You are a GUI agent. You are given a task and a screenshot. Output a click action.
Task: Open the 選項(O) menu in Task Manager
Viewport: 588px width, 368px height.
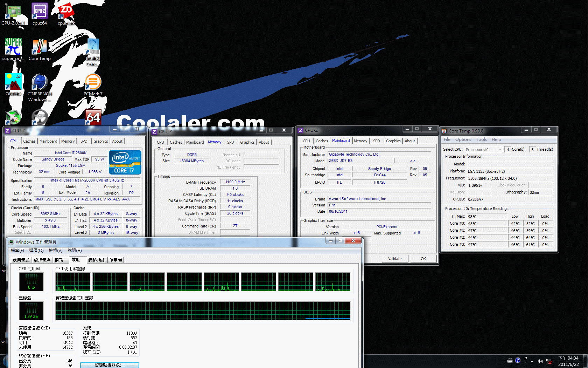(x=36, y=251)
